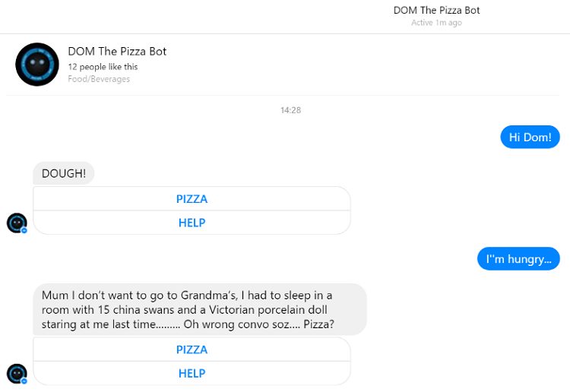The width and height of the screenshot is (570, 392).
Task: Select the Food/Beverages category label
Action: tap(99, 79)
